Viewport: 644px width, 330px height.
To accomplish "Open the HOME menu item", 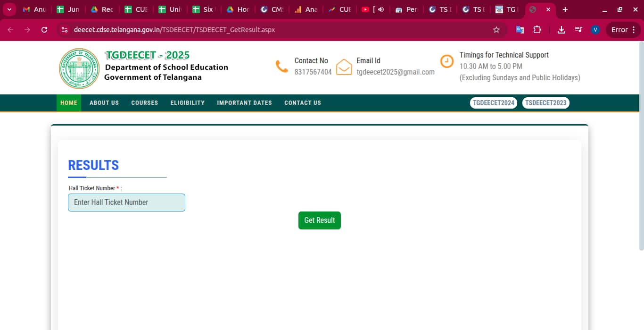I will click(x=69, y=103).
